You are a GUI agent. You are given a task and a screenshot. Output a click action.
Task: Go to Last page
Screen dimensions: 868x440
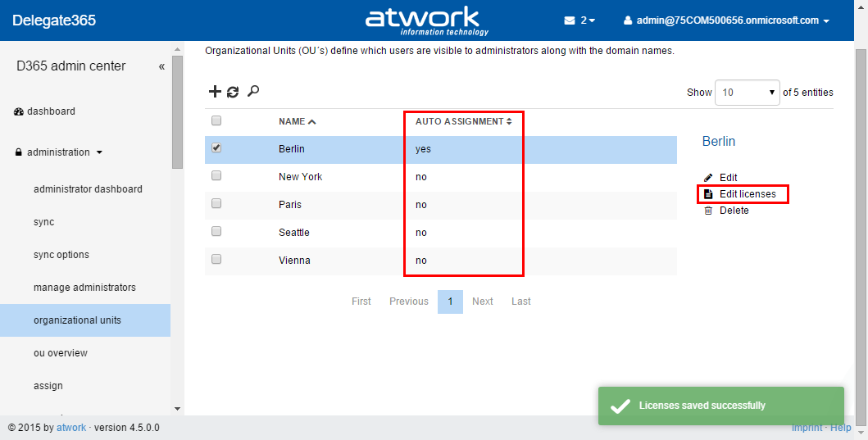[521, 302]
